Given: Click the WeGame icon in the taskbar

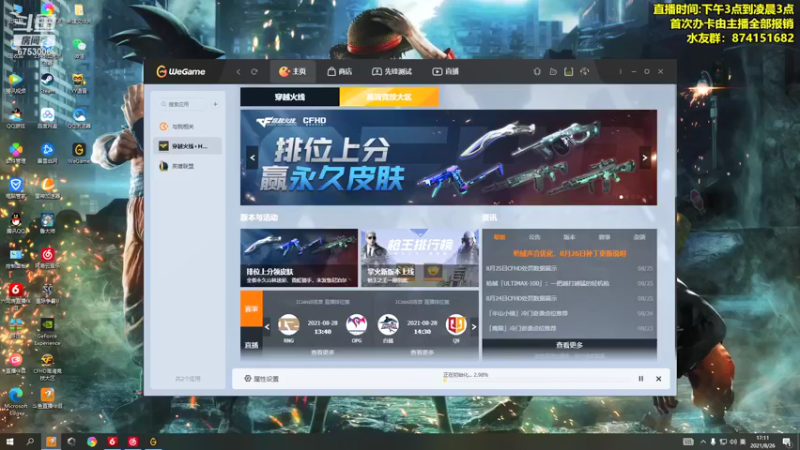Looking at the screenshot, I should click(153, 442).
